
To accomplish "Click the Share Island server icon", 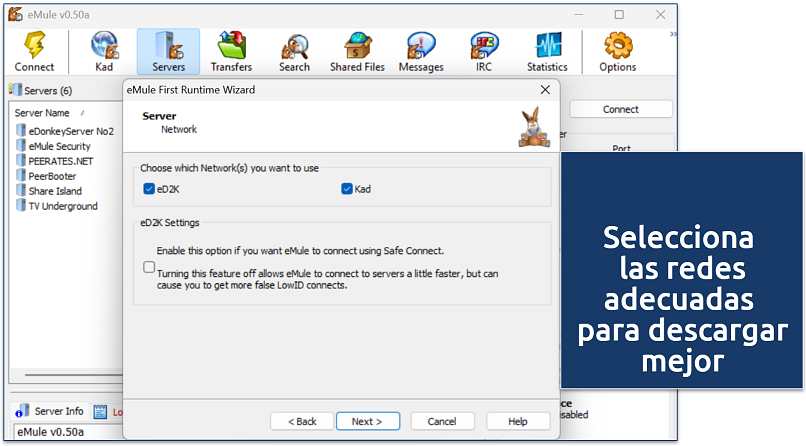I will 21,190.
